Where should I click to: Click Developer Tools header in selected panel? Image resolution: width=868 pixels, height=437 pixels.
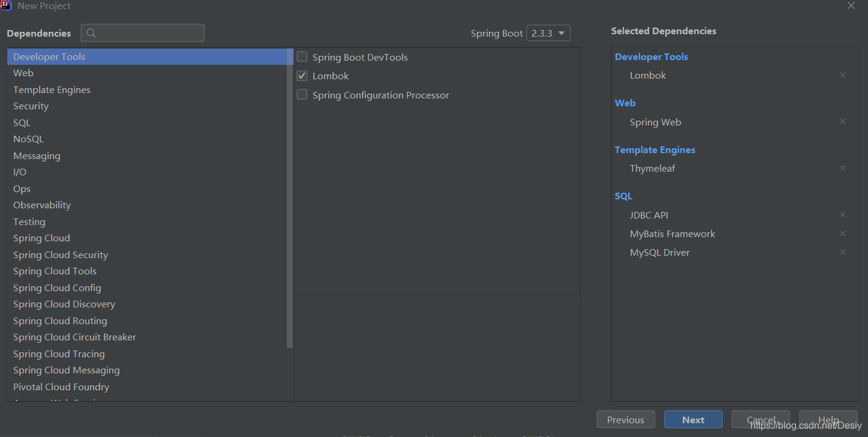[x=651, y=56]
